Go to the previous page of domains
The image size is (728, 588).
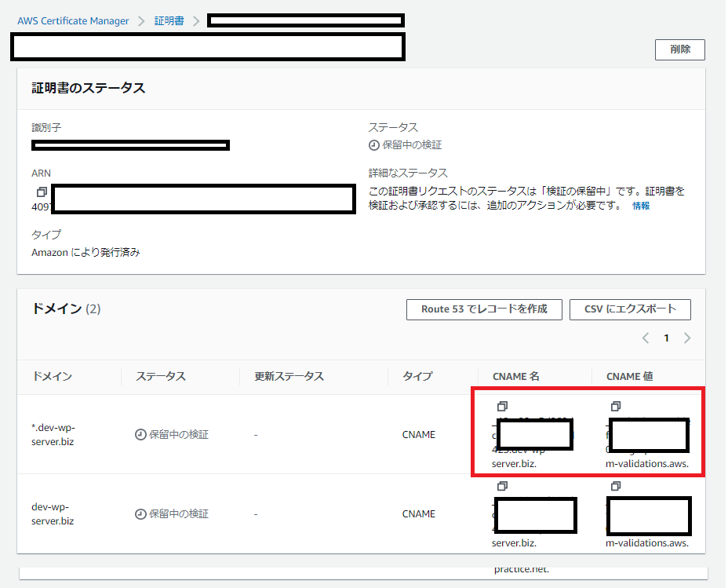[646, 338]
